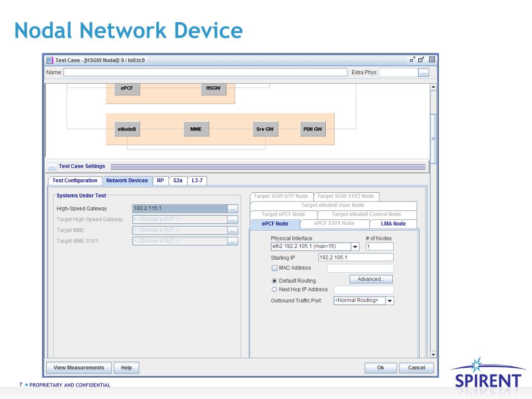Click the test case document icon in title bar
Image resolution: width=532 pixels, height=399 pixels.
click(x=49, y=60)
